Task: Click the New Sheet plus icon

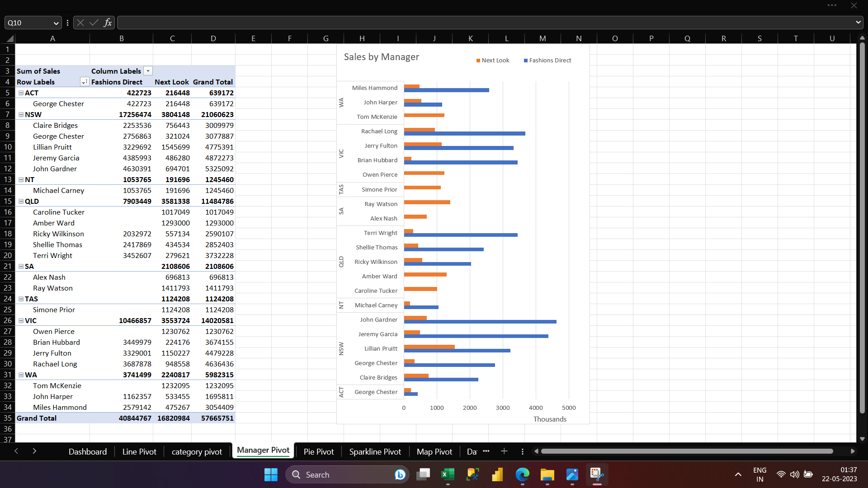Action: [504, 451]
